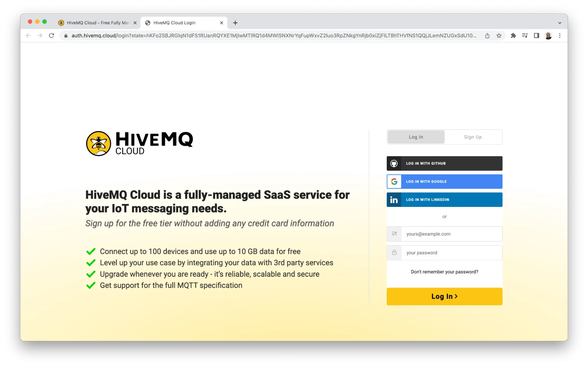
Task: Click the share page icon
Action: click(487, 36)
